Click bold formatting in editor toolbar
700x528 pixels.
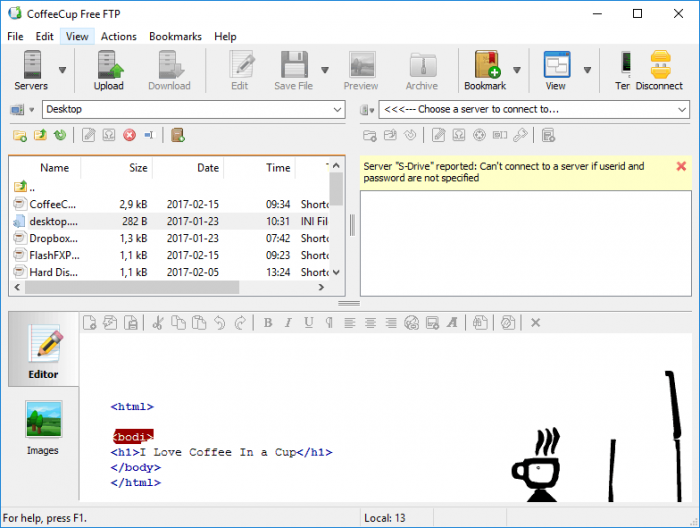[268, 323]
